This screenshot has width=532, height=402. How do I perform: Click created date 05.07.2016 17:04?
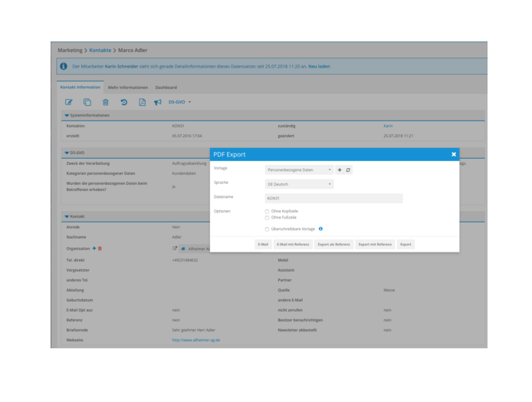click(x=187, y=136)
